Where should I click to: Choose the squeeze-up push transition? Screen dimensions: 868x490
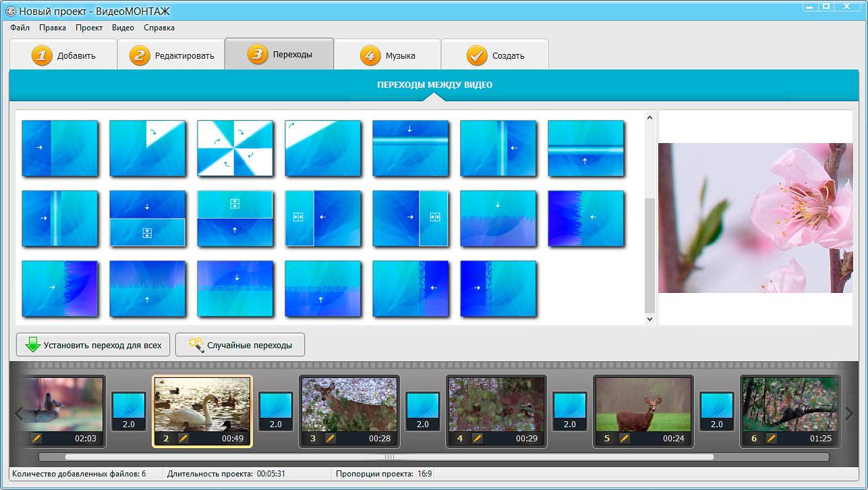point(235,219)
